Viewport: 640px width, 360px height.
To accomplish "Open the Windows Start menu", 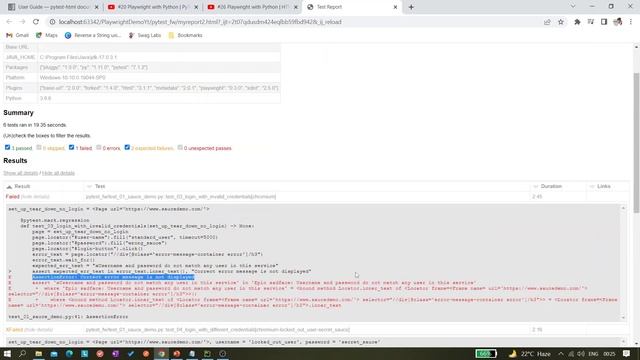I will [x=7, y=353].
